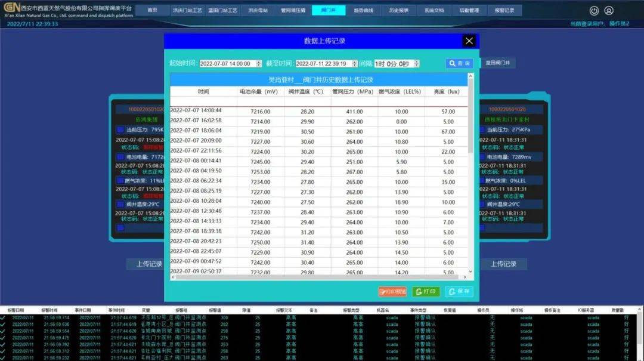Click the 操作员2 current user label
The height and width of the screenshot is (361, 644).
(619, 23)
